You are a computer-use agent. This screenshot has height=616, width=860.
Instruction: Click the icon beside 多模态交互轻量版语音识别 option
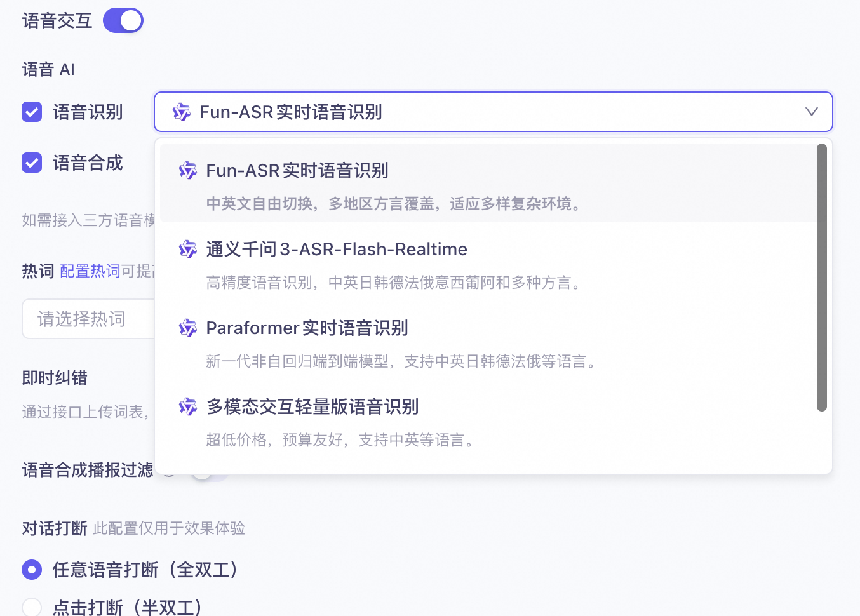tap(188, 406)
